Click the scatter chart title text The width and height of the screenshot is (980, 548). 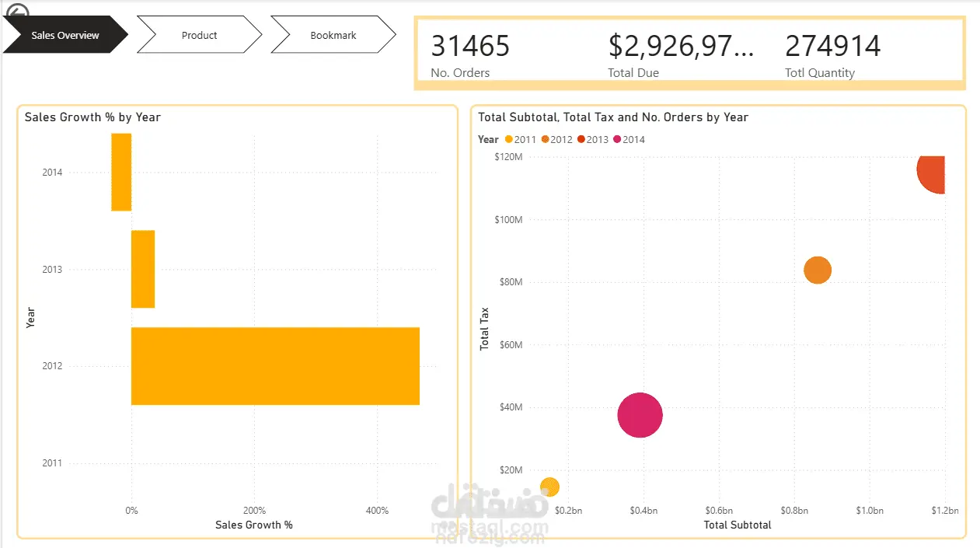coord(613,117)
